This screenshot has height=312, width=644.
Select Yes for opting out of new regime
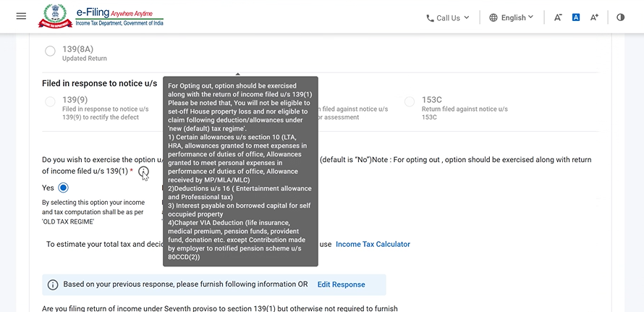coord(64,187)
